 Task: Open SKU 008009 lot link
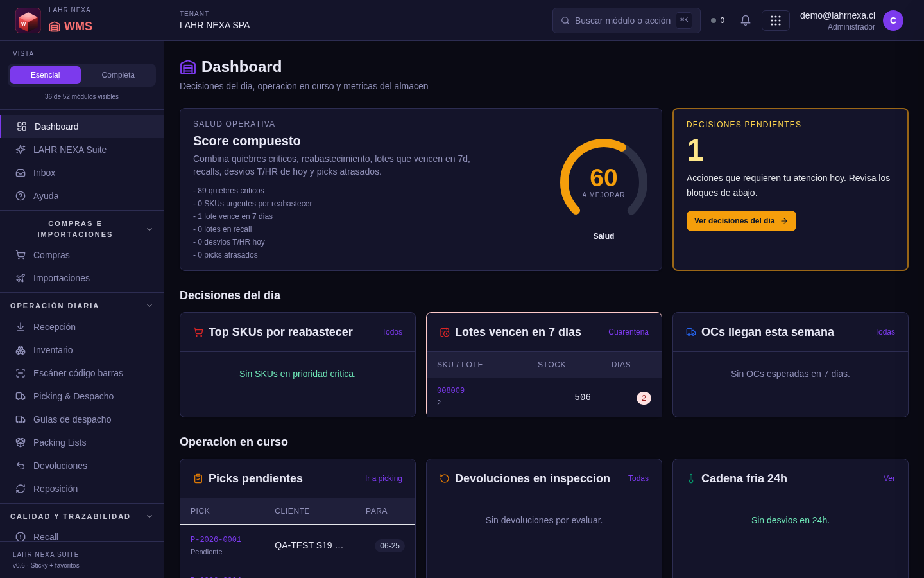[x=450, y=390]
